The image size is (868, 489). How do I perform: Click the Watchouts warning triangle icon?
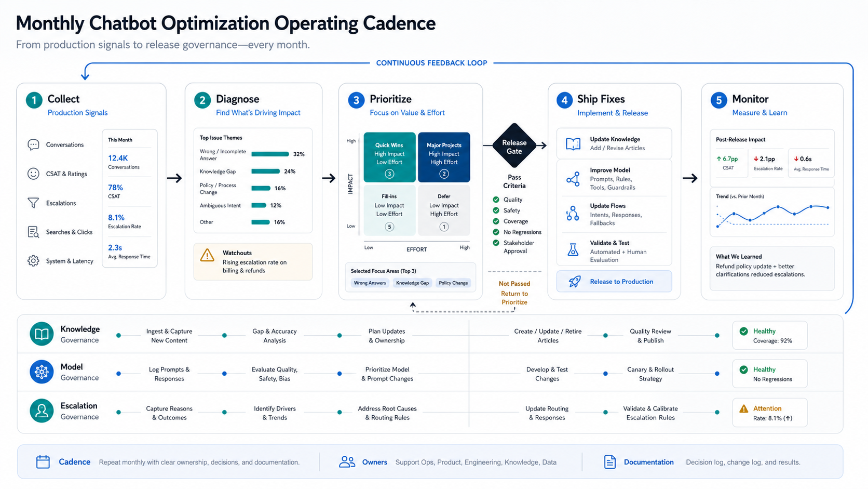click(x=207, y=255)
